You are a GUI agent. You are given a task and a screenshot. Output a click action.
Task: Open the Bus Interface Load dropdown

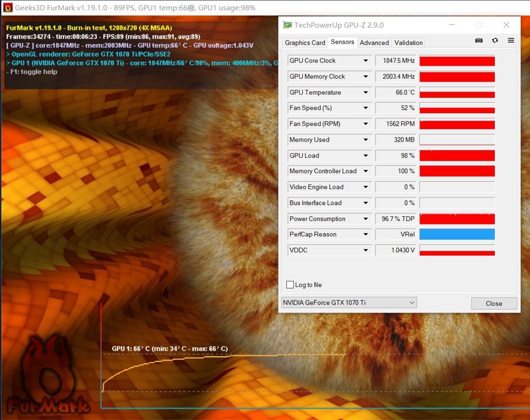(x=365, y=203)
